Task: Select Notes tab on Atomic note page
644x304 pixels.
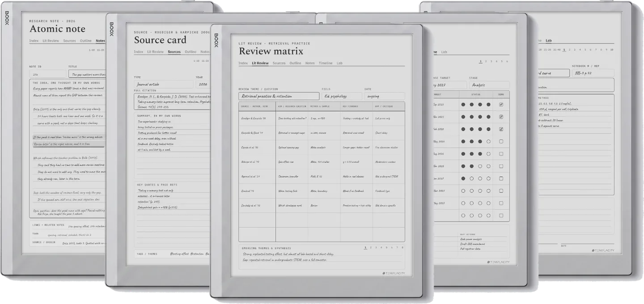Action: [100, 41]
